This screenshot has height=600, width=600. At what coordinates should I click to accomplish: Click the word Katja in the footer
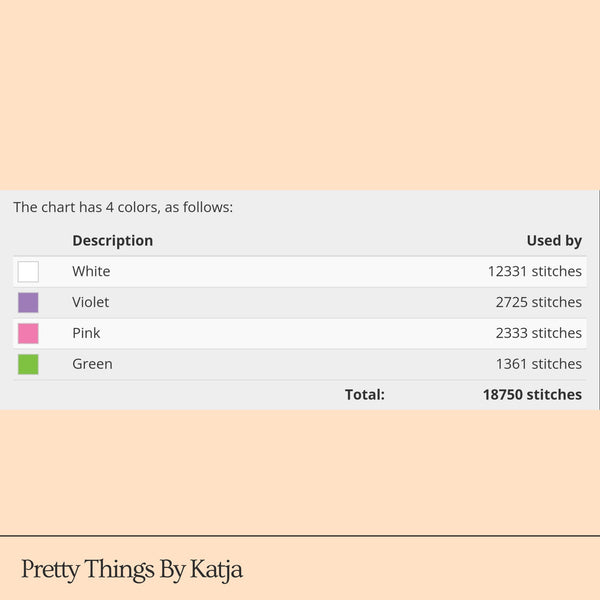[216, 570]
